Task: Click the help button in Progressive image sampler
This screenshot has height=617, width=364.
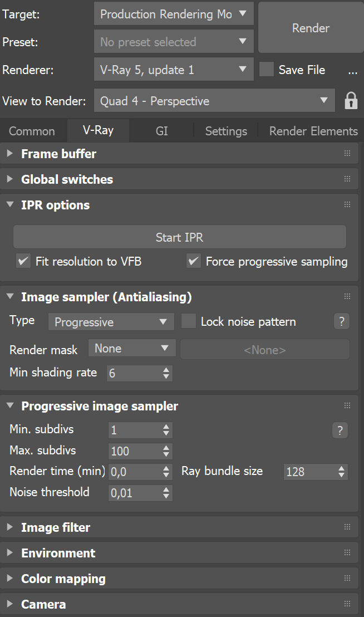Action: pos(340,430)
